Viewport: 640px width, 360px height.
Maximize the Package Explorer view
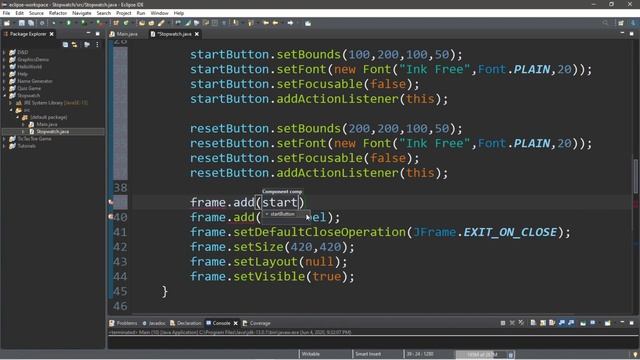(98, 33)
